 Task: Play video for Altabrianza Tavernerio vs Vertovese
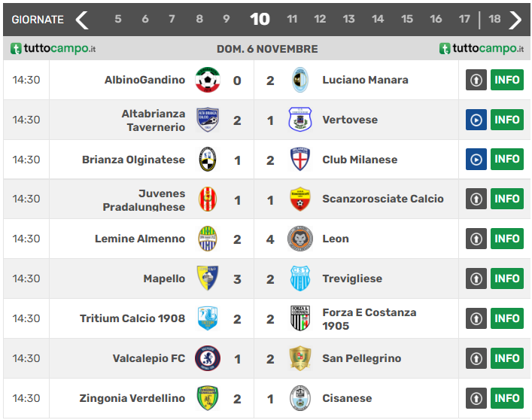(x=476, y=120)
